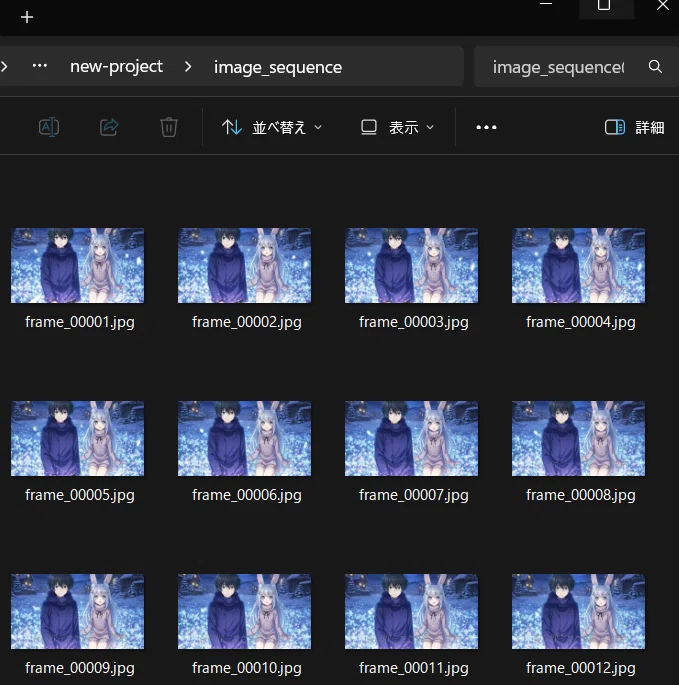Open the 表示 view dropdown

point(397,127)
